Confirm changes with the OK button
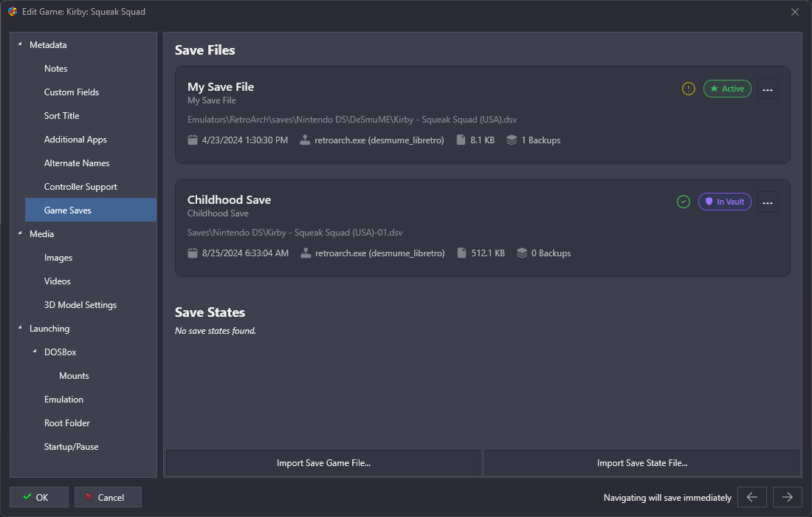The image size is (812, 517). [x=39, y=497]
